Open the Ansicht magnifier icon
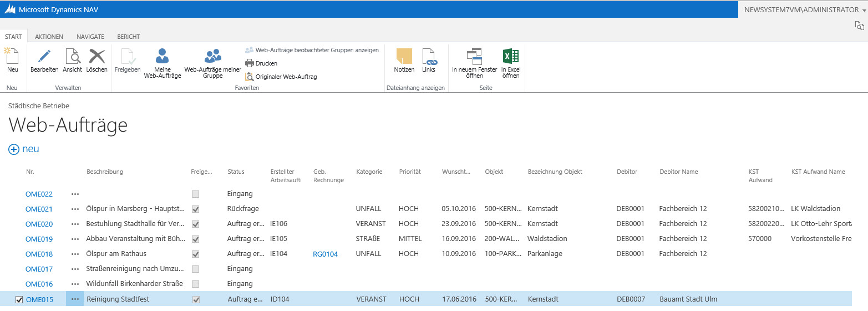Screen dimensions: 868x311 [x=73, y=56]
